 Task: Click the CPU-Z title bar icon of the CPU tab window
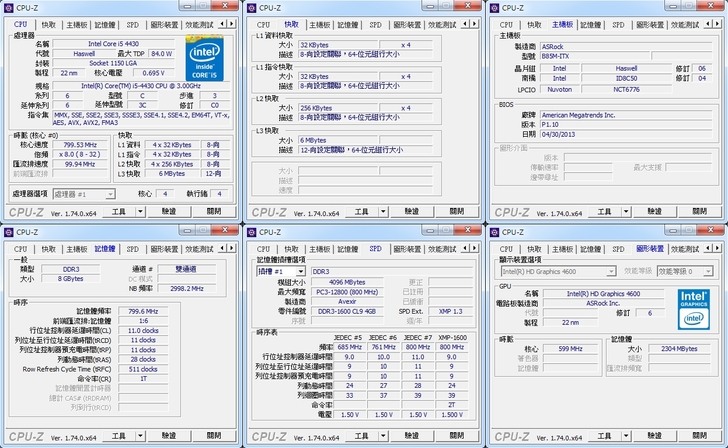click(x=8, y=8)
